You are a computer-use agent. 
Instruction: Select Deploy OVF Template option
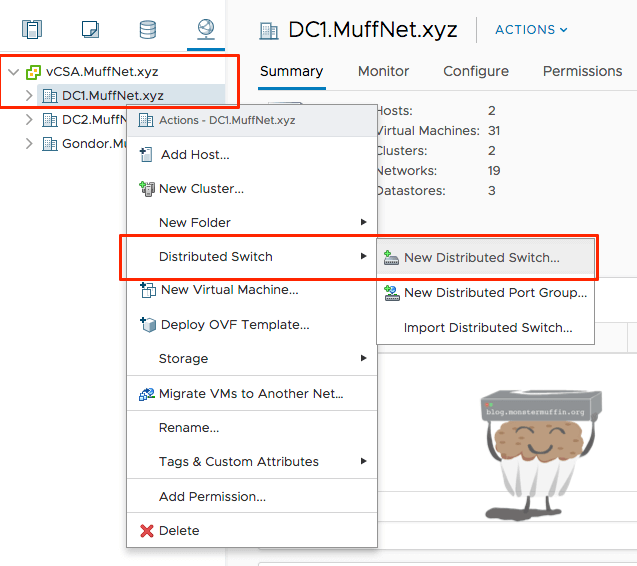[234, 325]
